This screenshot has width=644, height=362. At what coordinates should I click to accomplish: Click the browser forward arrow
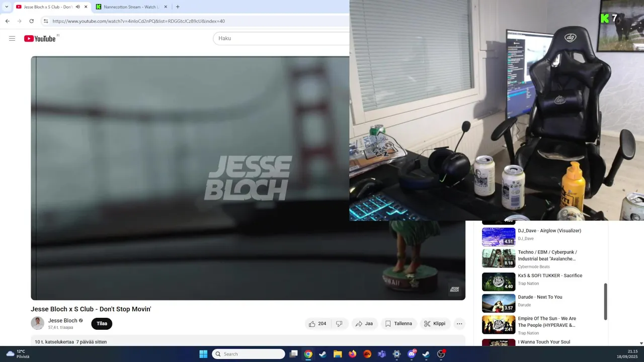tap(19, 21)
